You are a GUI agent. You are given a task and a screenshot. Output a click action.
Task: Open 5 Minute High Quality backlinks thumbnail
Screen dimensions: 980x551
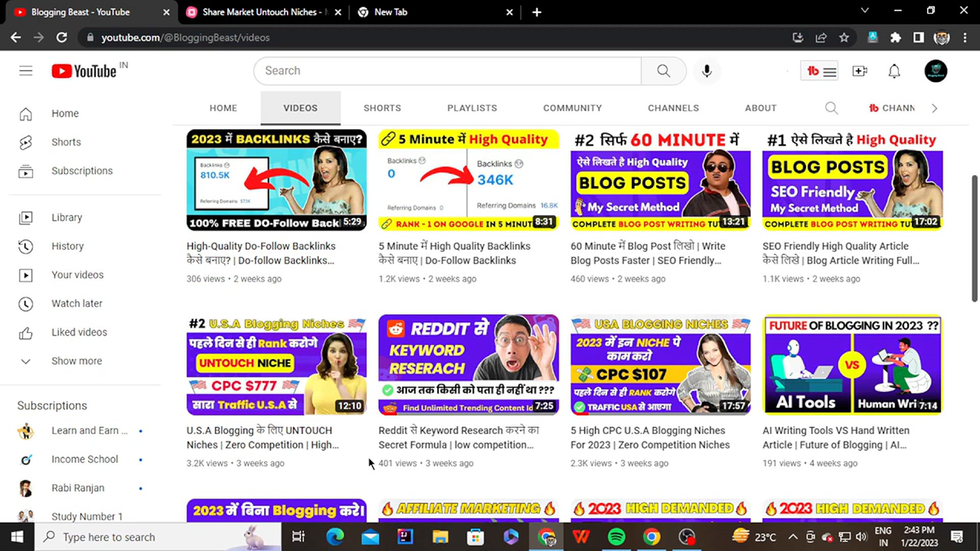(x=469, y=180)
